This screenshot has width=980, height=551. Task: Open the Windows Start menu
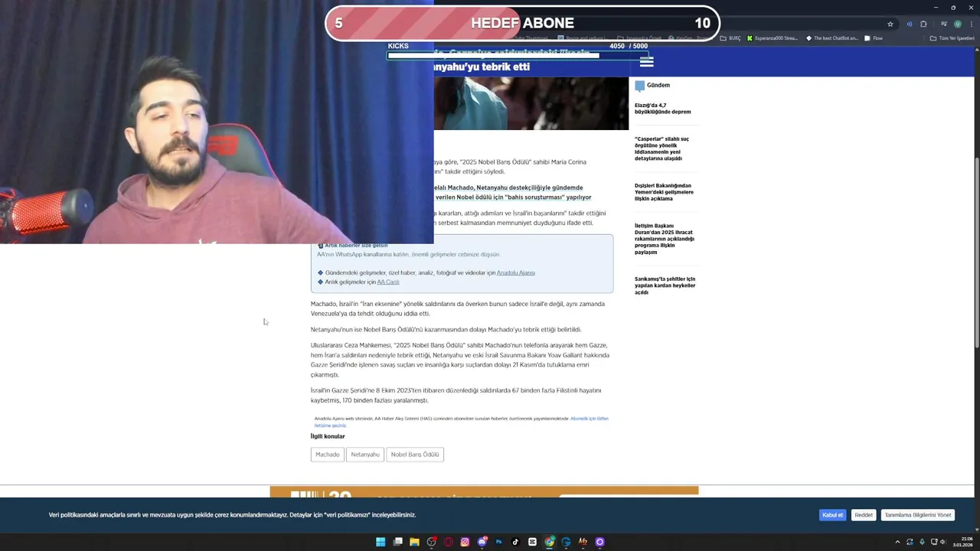[381, 542]
